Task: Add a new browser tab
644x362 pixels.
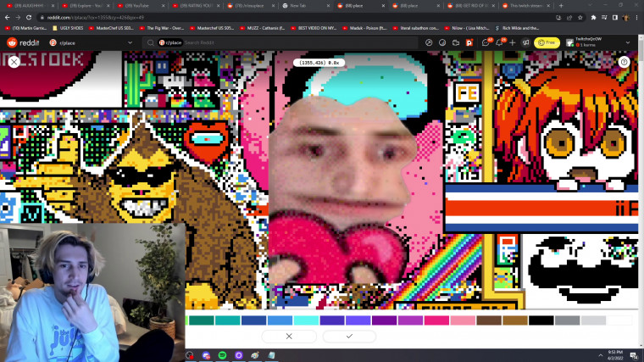Action: click(561, 6)
